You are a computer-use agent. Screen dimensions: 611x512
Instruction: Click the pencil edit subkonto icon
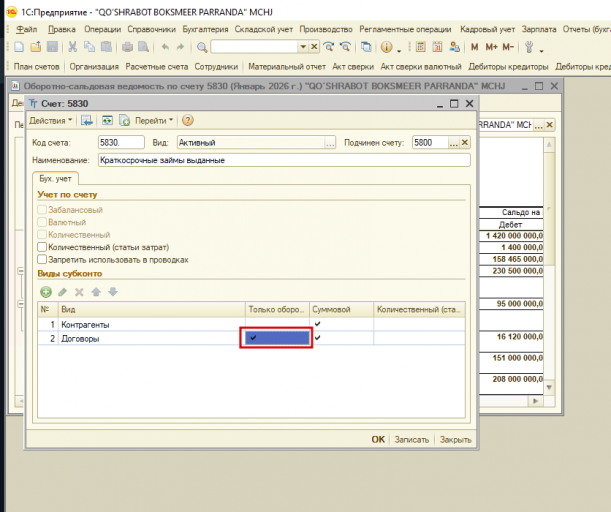(x=62, y=292)
